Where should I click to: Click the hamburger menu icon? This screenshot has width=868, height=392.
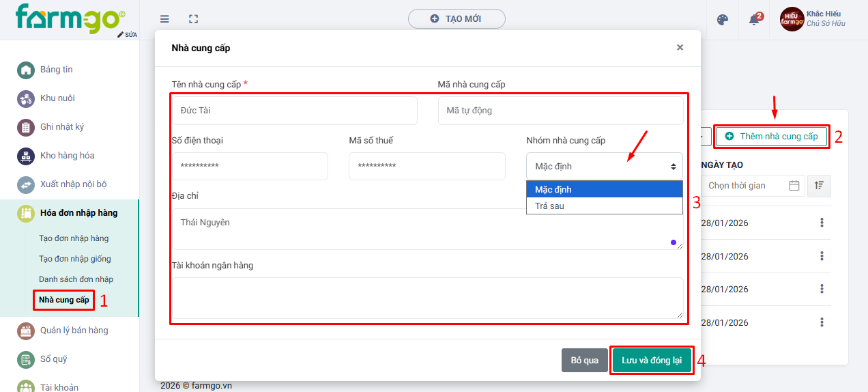pos(164,19)
